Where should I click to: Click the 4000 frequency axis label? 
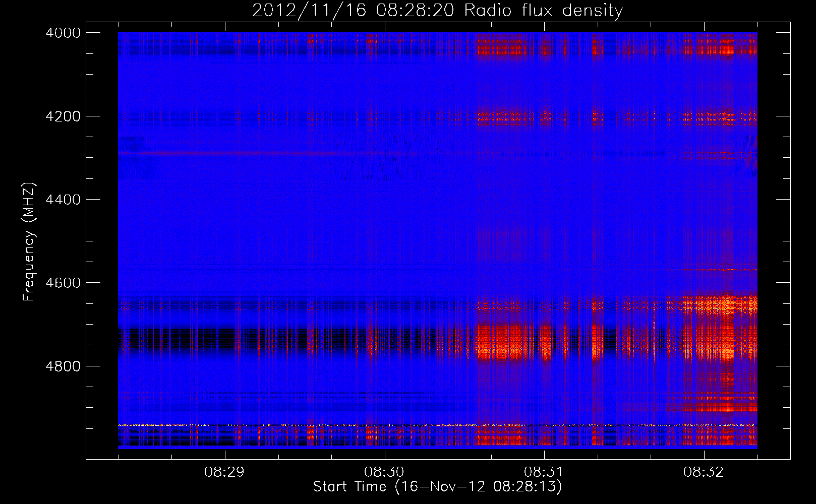63,33
